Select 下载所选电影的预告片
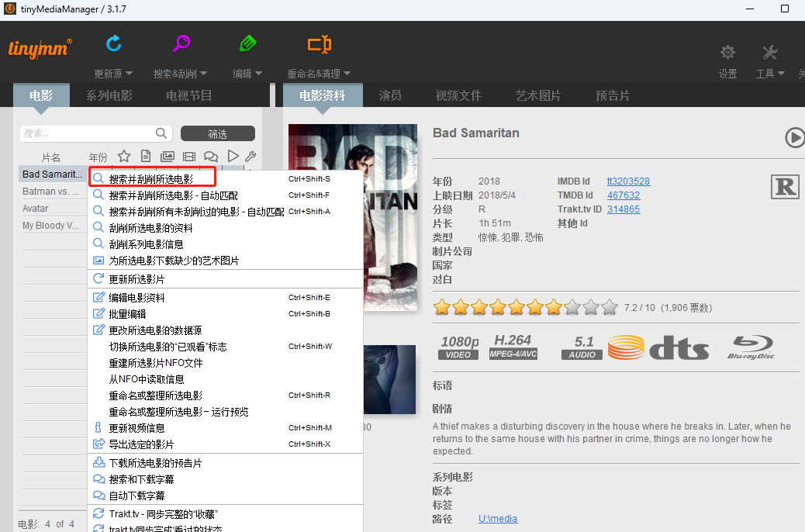The image size is (805, 532). 226,463
